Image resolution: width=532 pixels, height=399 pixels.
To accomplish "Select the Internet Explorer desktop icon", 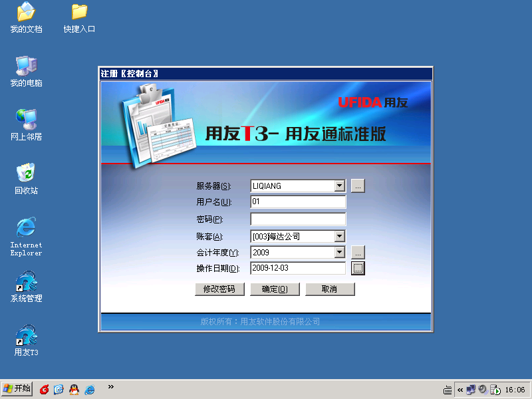I will (26, 237).
